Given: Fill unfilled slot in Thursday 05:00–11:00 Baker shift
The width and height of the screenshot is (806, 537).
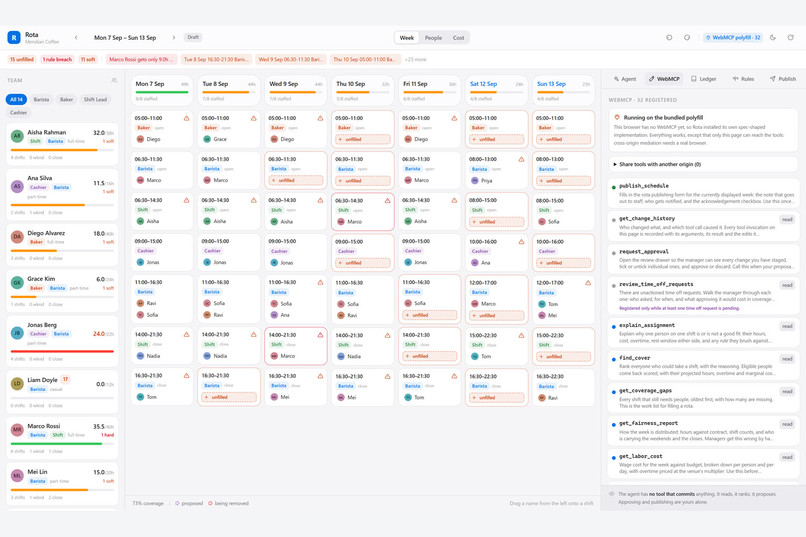Looking at the screenshot, I should [x=363, y=139].
